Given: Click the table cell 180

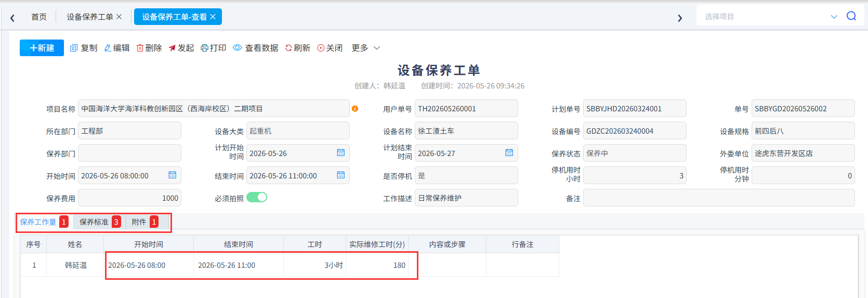Looking at the screenshot, I should [x=377, y=265].
